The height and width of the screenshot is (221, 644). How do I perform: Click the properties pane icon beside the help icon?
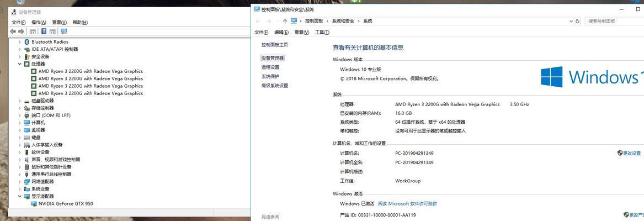click(x=52, y=31)
